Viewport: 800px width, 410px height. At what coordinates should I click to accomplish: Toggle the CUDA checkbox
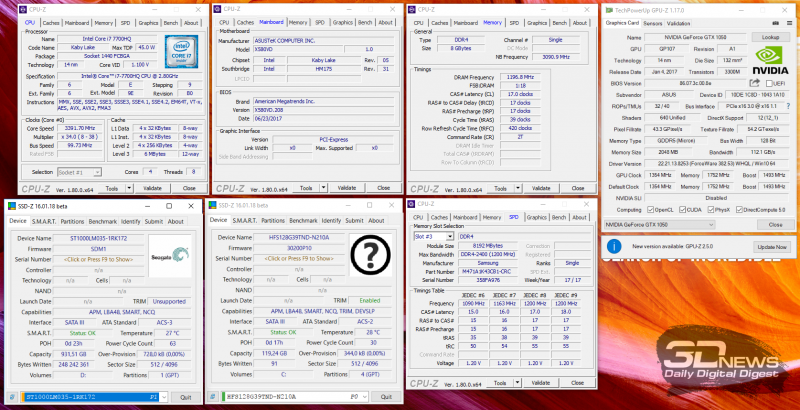(682, 210)
